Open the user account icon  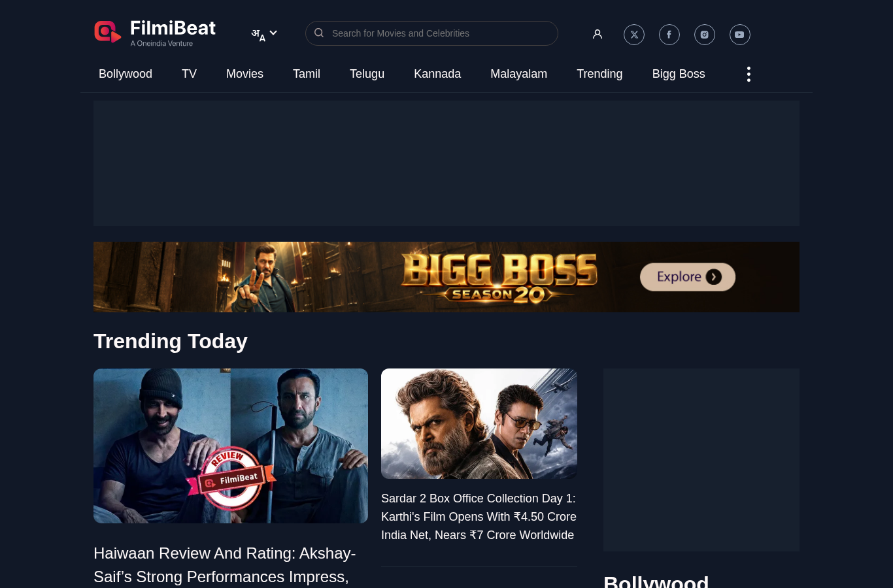coord(598,34)
